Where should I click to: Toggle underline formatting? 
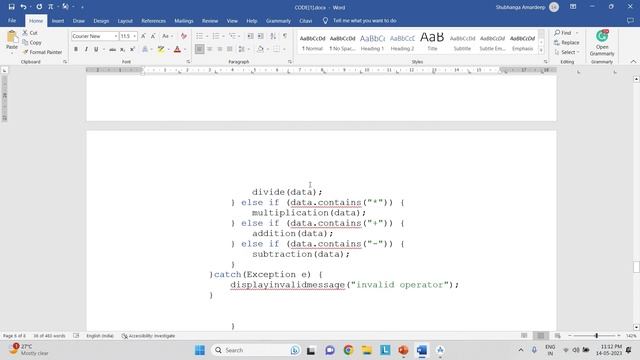pos(96,49)
